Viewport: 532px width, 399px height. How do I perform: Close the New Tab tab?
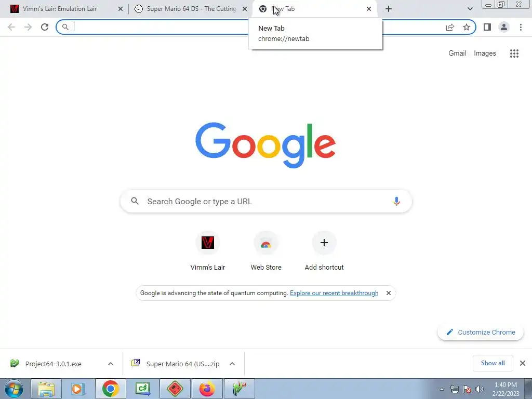click(x=369, y=9)
